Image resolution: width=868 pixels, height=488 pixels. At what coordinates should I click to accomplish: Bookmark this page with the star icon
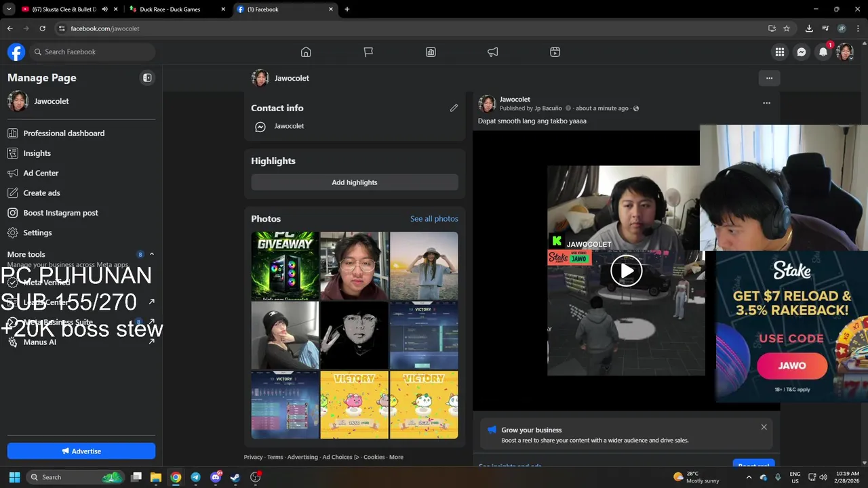(787, 28)
